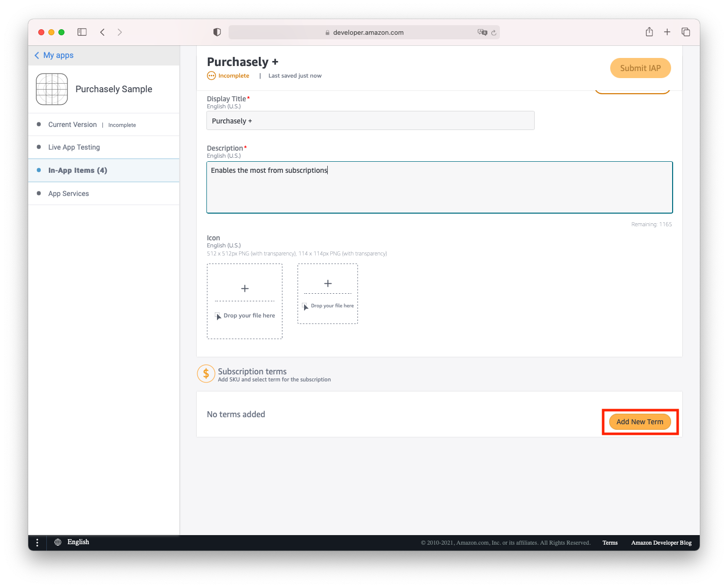The image size is (728, 588).
Task: Click the privacy shield icon
Action: tap(217, 32)
